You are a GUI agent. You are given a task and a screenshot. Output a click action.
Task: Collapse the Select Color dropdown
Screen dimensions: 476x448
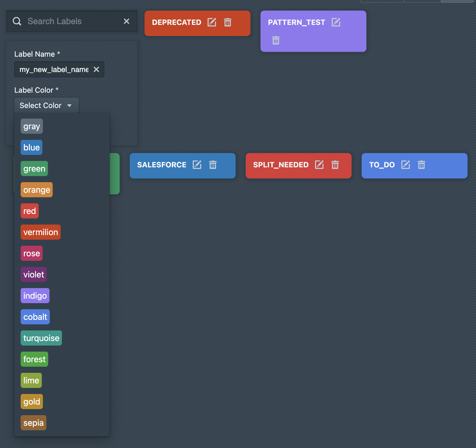(46, 105)
